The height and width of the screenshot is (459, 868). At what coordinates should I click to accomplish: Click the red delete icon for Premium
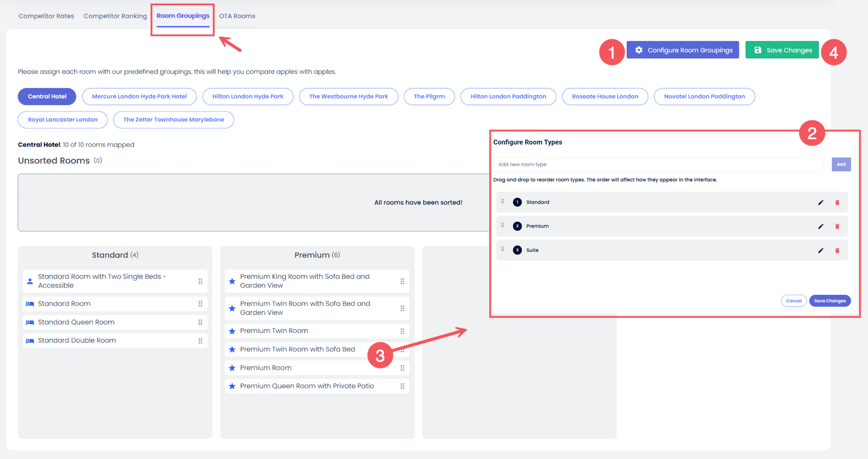(x=837, y=227)
